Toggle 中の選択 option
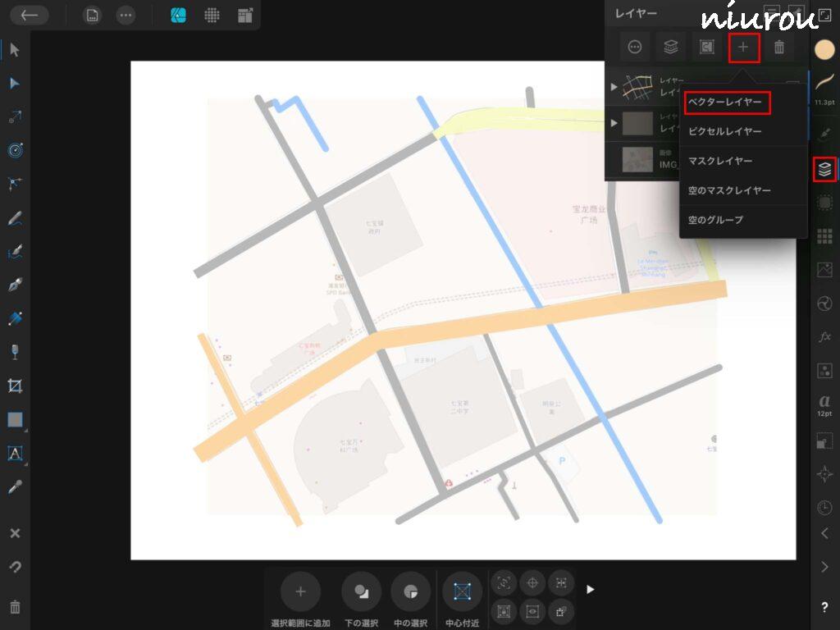This screenshot has height=630, width=840. pyautogui.click(x=411, y=591)
